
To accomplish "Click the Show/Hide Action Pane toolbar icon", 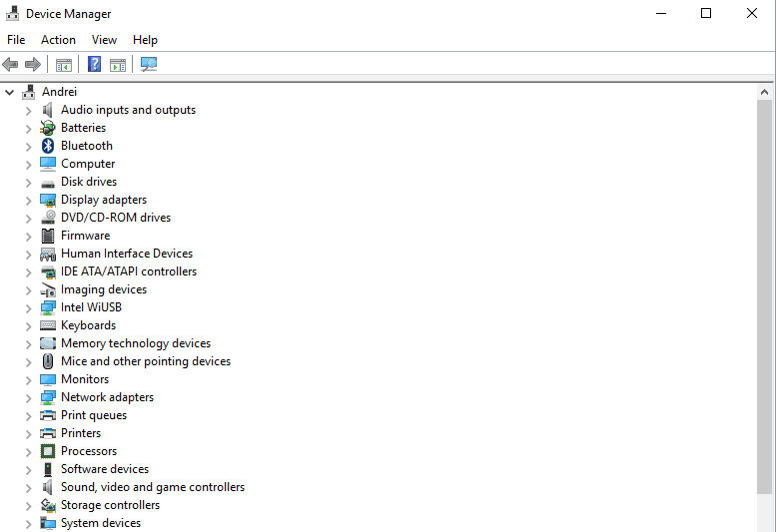I will pyautogui.click(x=118, y=64).
